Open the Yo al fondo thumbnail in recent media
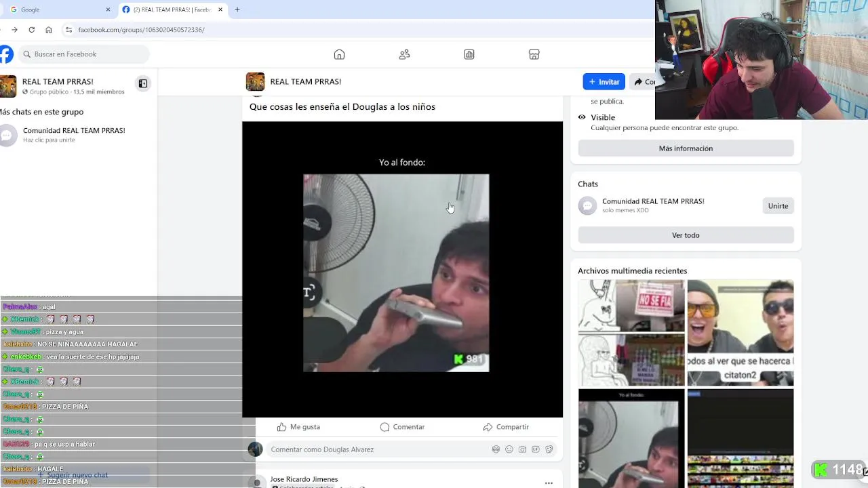Screen dimensions: 868x488 pyautogui.click(x=631, y=439)
